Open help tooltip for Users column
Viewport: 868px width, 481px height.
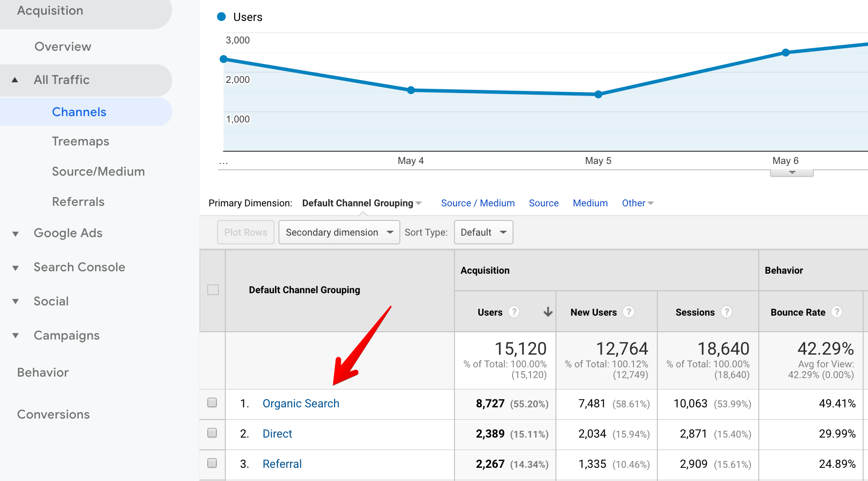click(514, 312)
